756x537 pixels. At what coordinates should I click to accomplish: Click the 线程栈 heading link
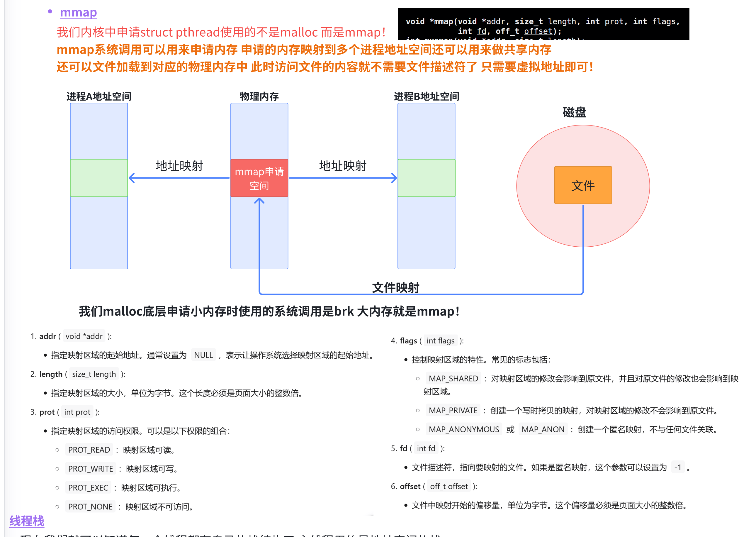[x=26, y=521]
